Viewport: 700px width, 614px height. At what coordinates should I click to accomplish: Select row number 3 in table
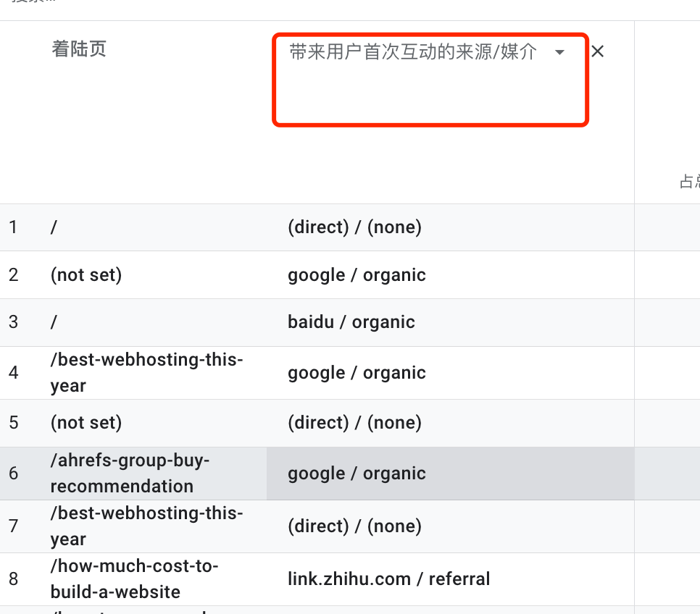tap(13, 322)
